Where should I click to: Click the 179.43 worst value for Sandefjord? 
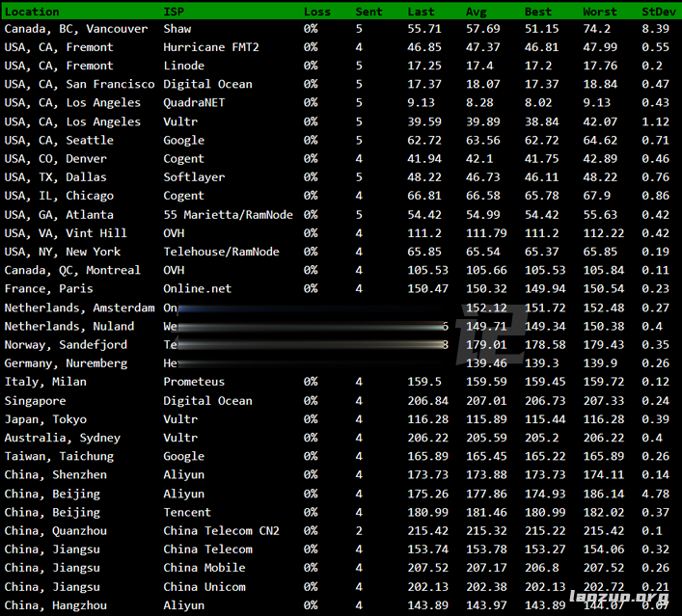coord(604,345)
